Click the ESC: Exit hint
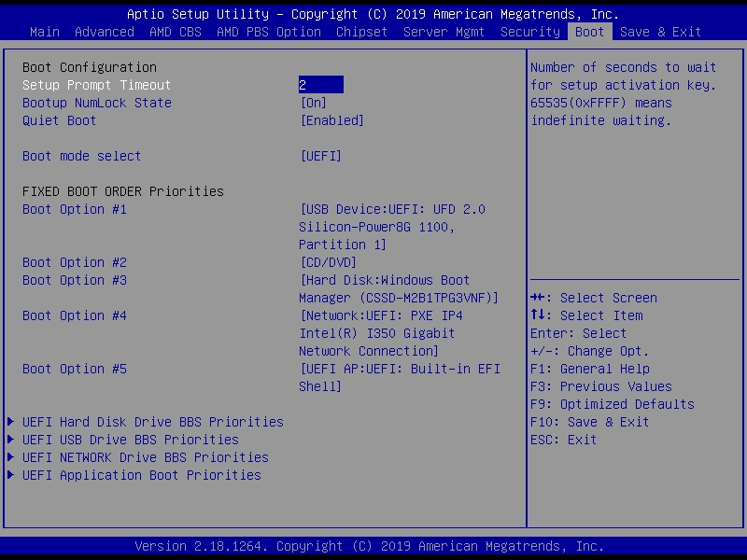Screen dimensions: 747x560 (564, 440)
